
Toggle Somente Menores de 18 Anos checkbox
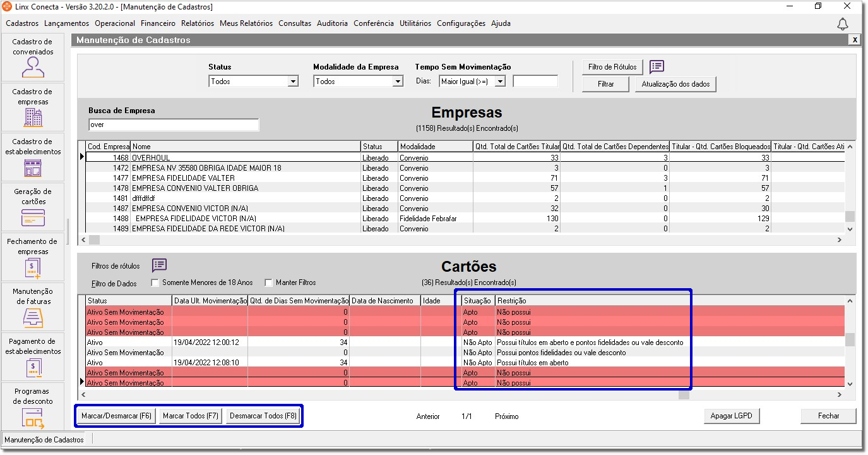[155, 282]
